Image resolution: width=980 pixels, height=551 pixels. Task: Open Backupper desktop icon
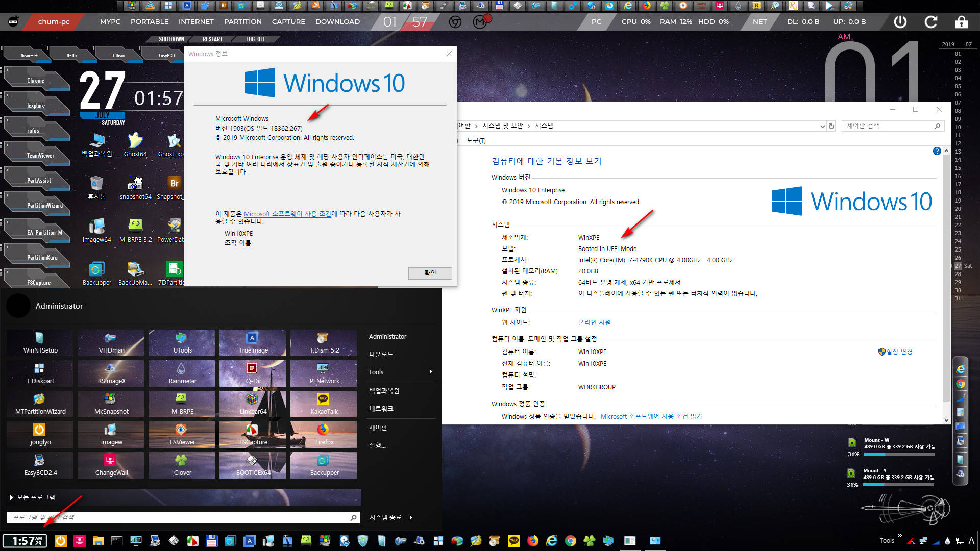[x=96, y=273]
